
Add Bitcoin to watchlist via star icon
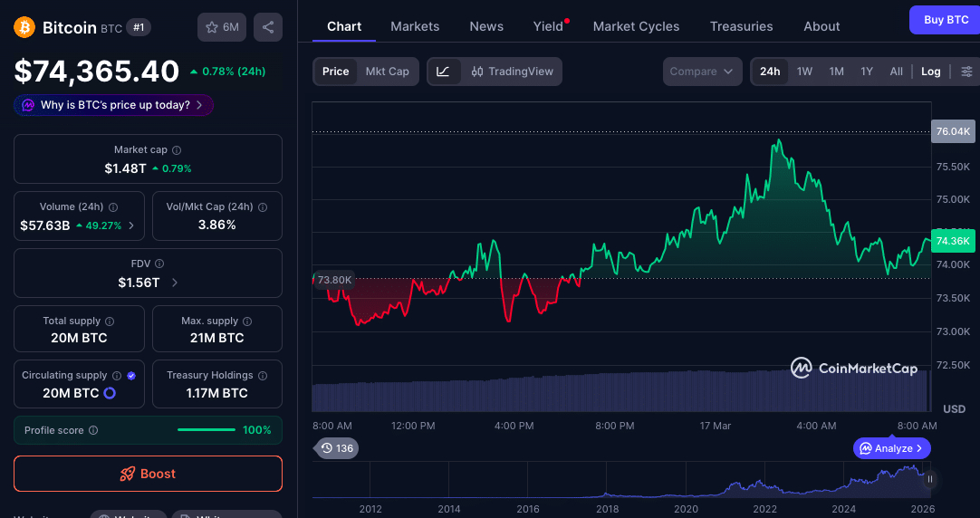click(x=222, y=27)
